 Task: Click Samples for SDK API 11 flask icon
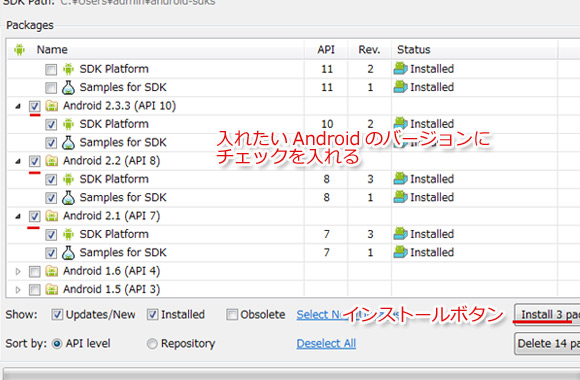[x=68, y=87]
